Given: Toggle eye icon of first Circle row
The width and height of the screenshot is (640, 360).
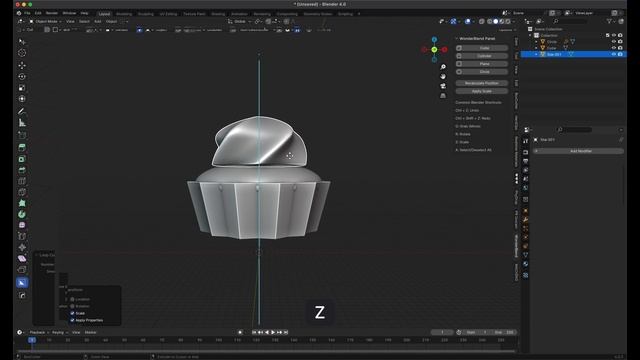Looking at the screenshot, I should [x=613, y=42].
